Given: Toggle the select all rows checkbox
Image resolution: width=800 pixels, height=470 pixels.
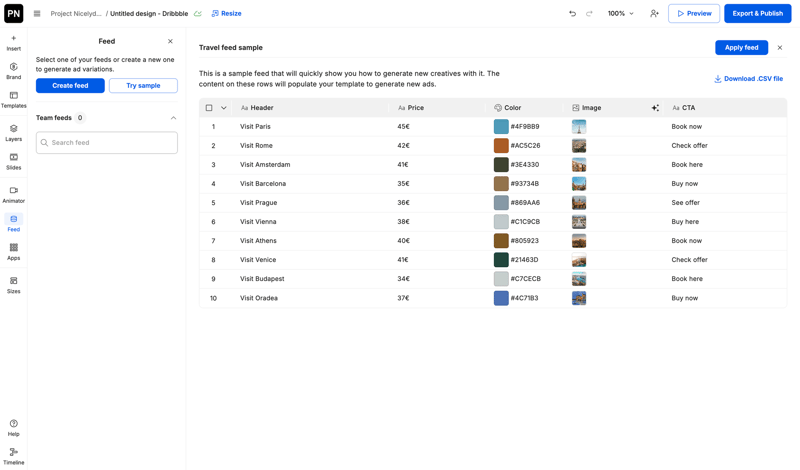Looking at the screenshot, I should tap(209, 108).
